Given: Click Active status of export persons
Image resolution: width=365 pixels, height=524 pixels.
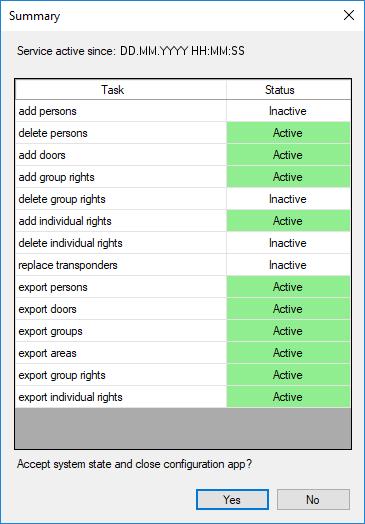Looking at the screenshot, I should pyautogui.click(x=288, y=287).
